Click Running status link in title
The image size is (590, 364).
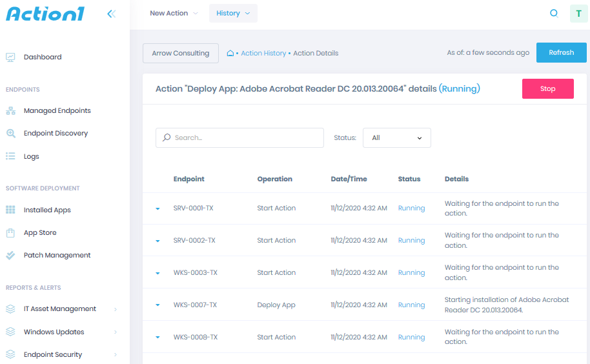coord(459,89)
